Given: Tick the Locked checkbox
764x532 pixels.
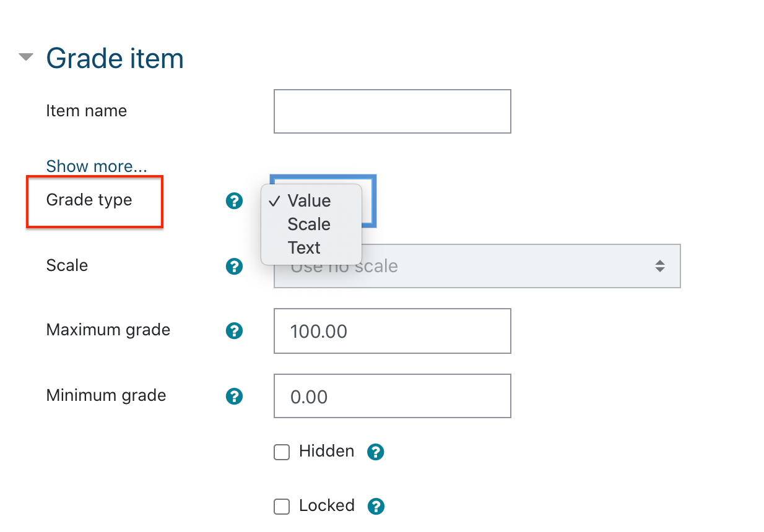Looking at the screenshot, I should (282, 507).
